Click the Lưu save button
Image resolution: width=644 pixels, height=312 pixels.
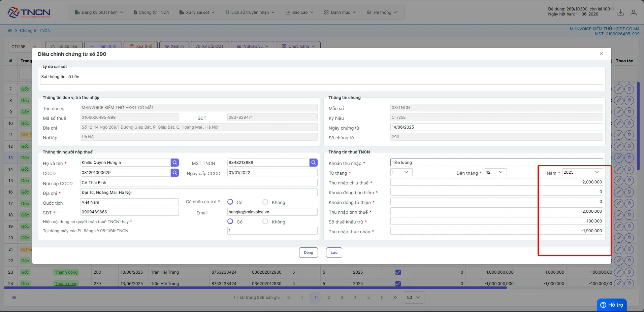coord(334,252)
